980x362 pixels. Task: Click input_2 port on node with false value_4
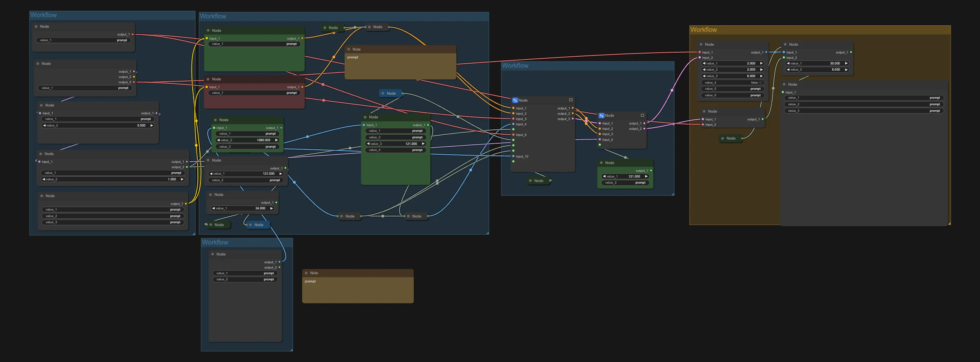(700, 58)
